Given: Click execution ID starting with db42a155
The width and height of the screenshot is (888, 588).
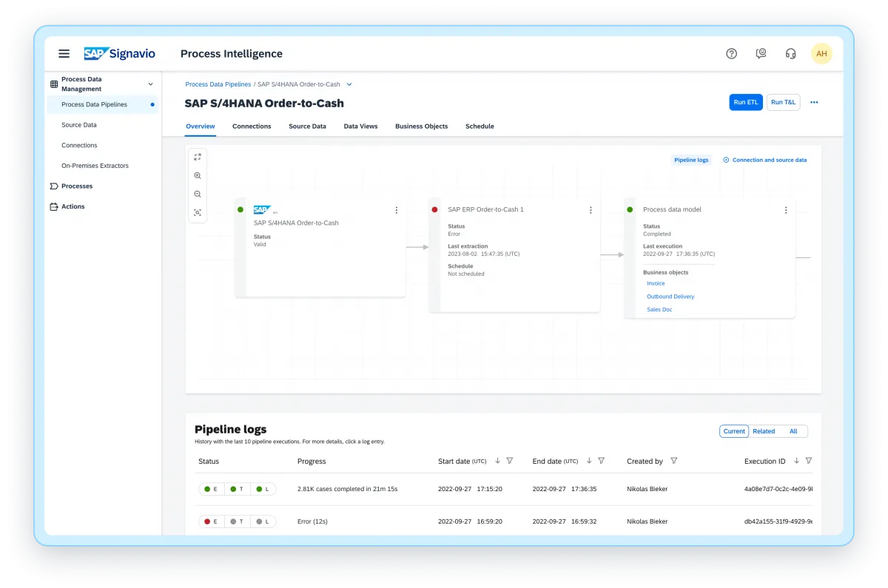Looking at the screenshot, I should tap(778, 521).
